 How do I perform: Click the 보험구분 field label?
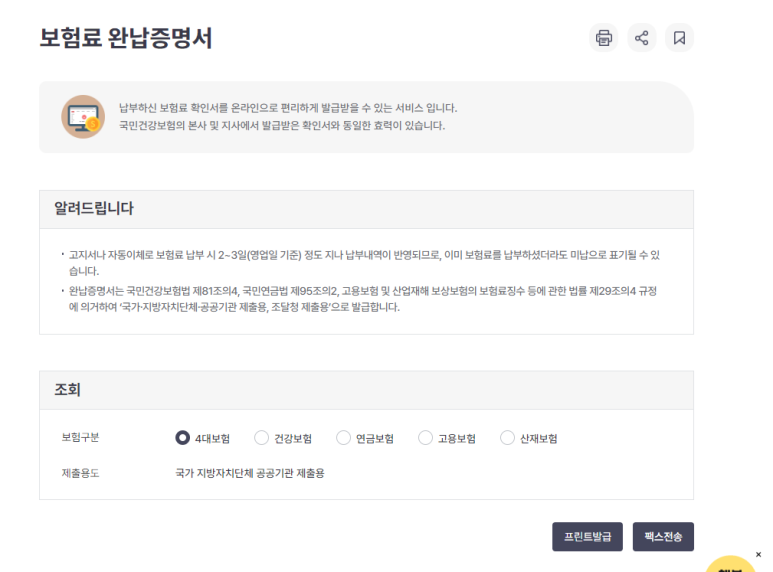pyautogui.click(x=80, y=437)
